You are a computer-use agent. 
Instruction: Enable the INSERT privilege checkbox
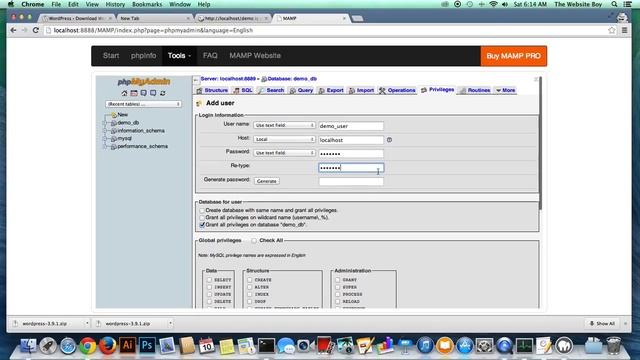[209, 287]
